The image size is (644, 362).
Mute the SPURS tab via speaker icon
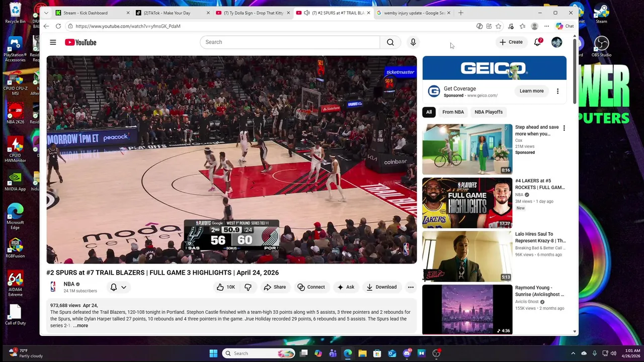306,13
